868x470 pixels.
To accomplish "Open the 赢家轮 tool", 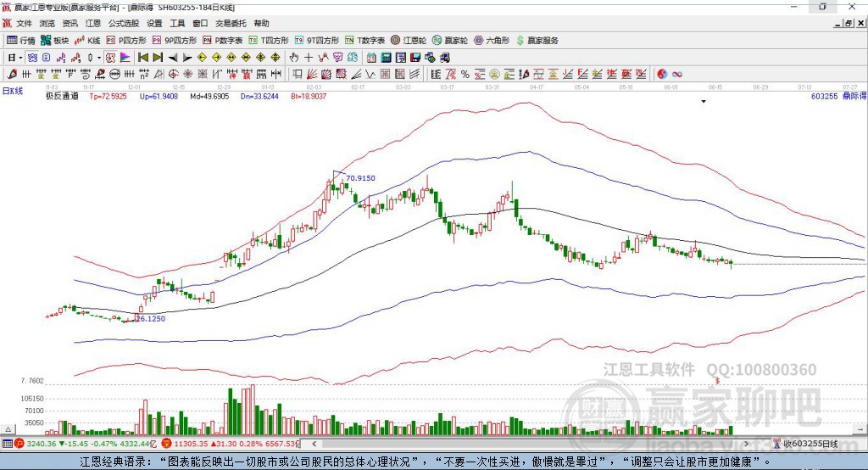I will click(x=451, y=41).
